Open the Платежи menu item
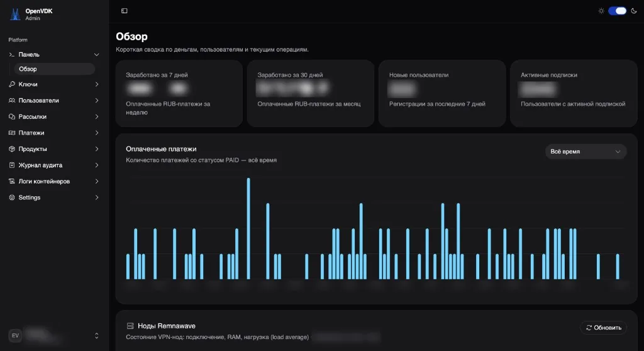The image size is (644, 351). 54,133
